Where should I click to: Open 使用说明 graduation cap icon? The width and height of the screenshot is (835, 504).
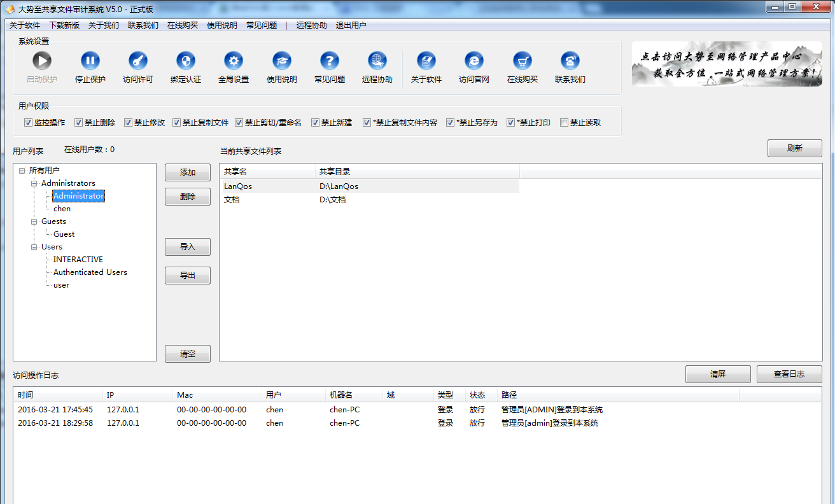(282, 61)
